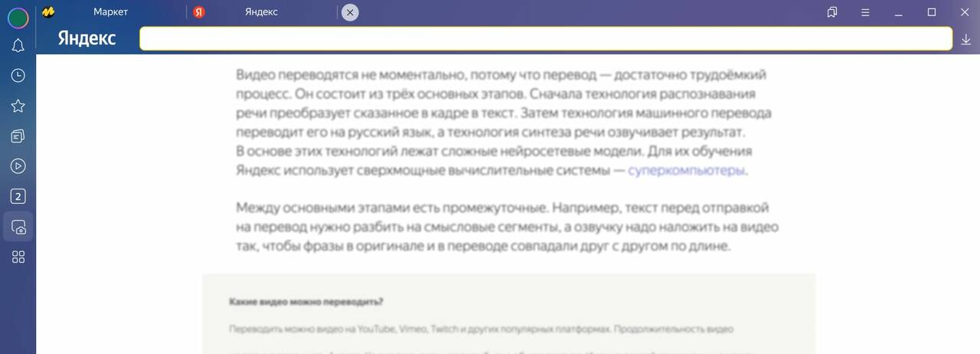
Task: Click into the address bar
Action: pyautogui.click(x=546, y=39)
